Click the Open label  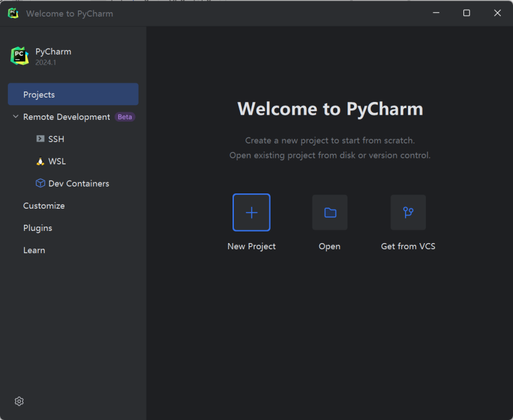point(330,246)
